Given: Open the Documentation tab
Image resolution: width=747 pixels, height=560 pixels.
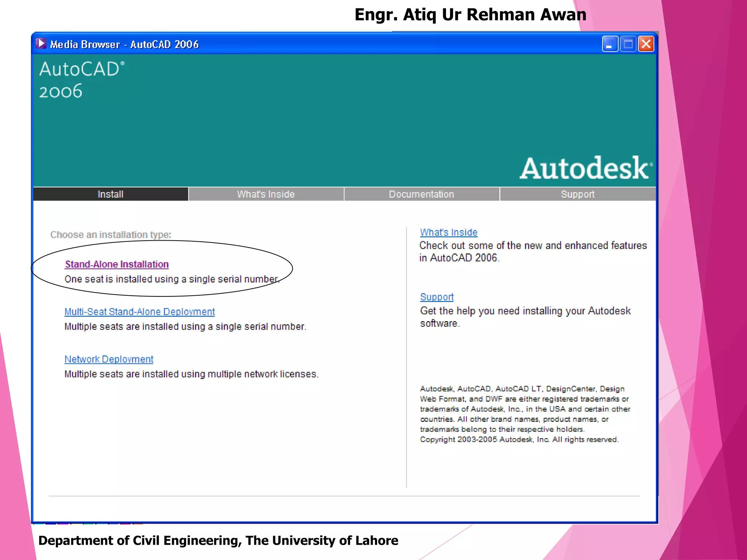Looking at the screenshot, I should [x=422, y=194].
